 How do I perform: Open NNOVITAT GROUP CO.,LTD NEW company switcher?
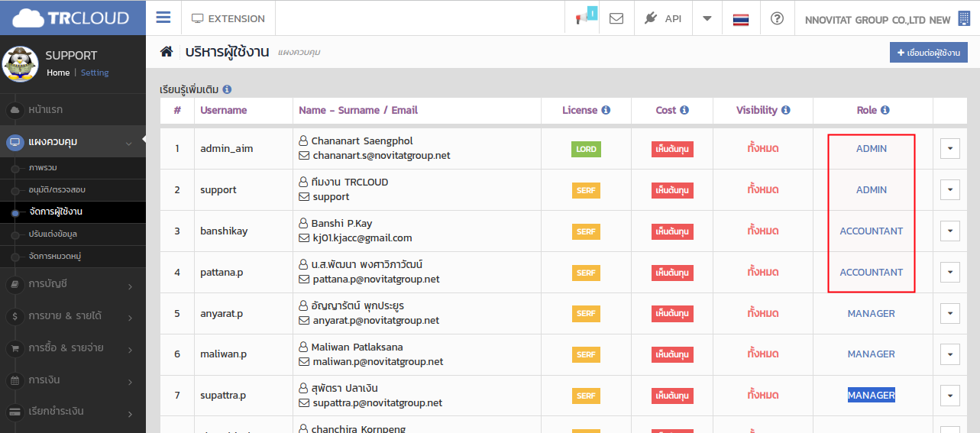(x=887, y=19)
